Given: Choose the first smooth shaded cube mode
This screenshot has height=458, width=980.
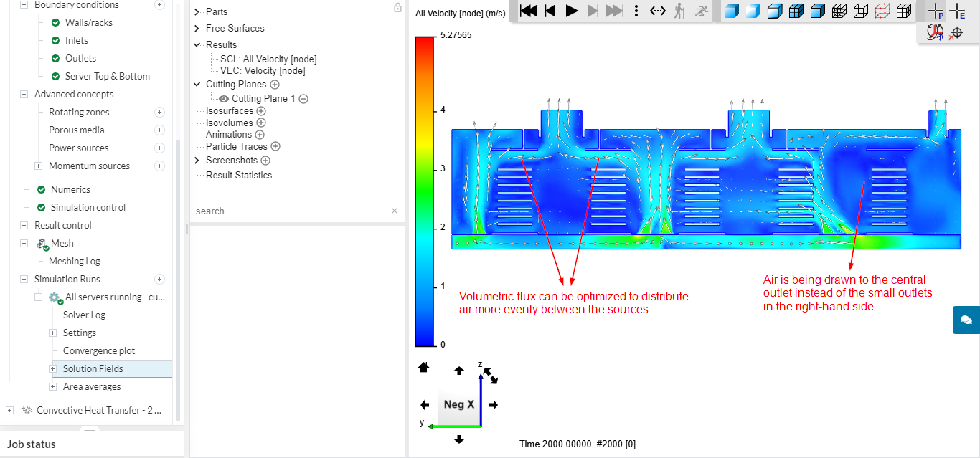Looking at the screenshot, I should point(731,11).
